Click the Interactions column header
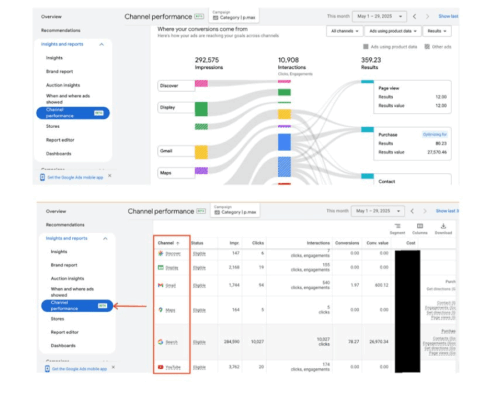495x400 pixels. pyautogui.click(x=318, y=243)
